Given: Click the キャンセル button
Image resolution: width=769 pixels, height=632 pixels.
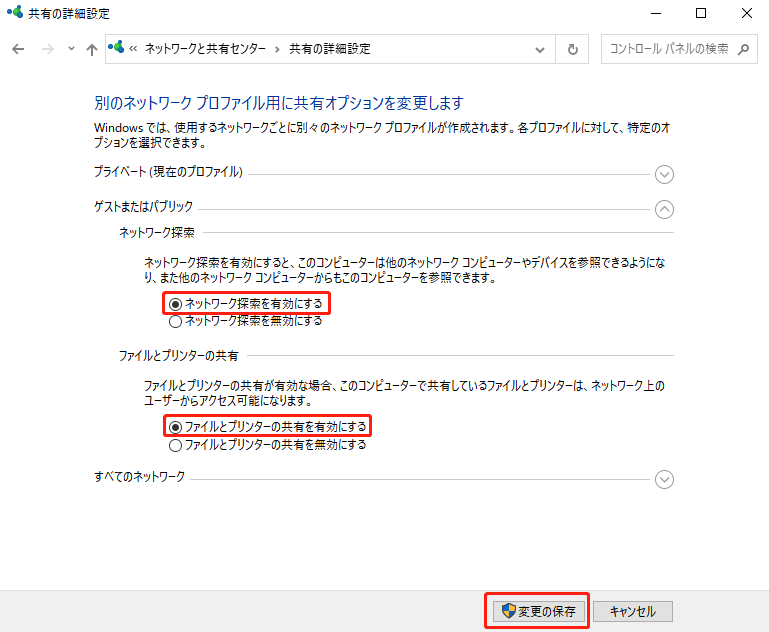Looking at the screenshot, I should [x=633, y=611].
